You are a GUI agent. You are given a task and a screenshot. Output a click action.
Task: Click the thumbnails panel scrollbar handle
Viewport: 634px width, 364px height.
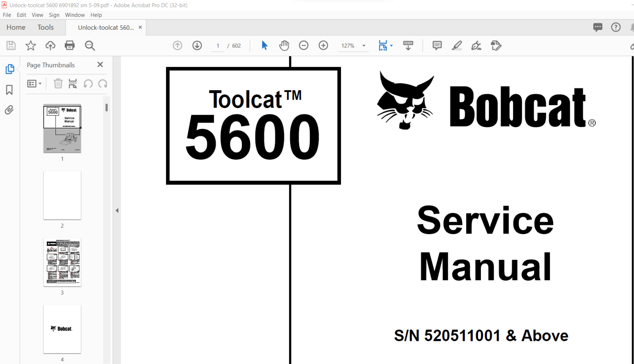(106, 107)
